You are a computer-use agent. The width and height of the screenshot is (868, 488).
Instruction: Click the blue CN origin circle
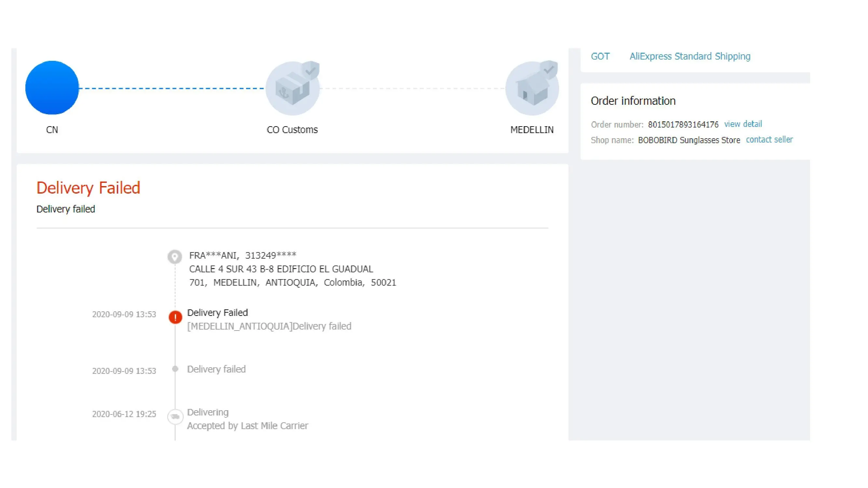(x=52, y=88)
